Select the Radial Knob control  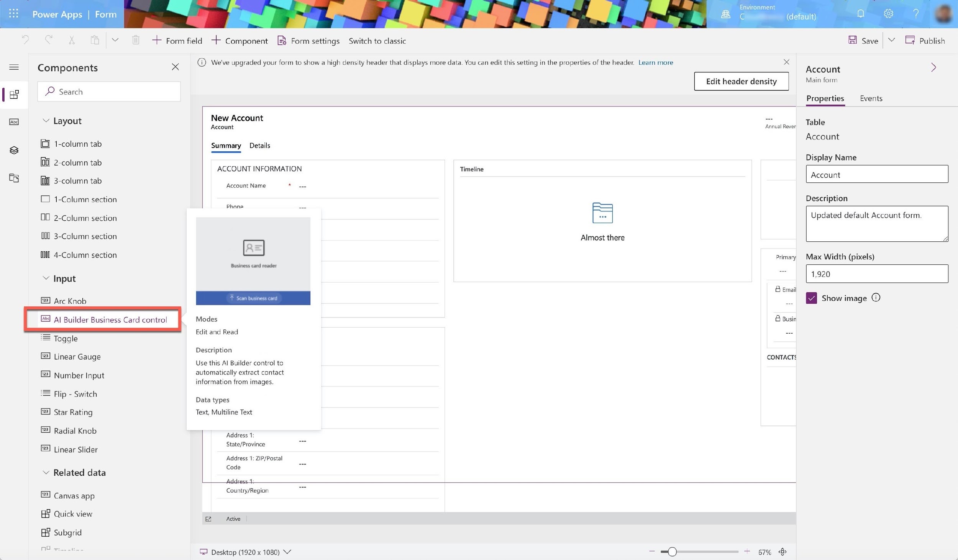coord(69,431)
